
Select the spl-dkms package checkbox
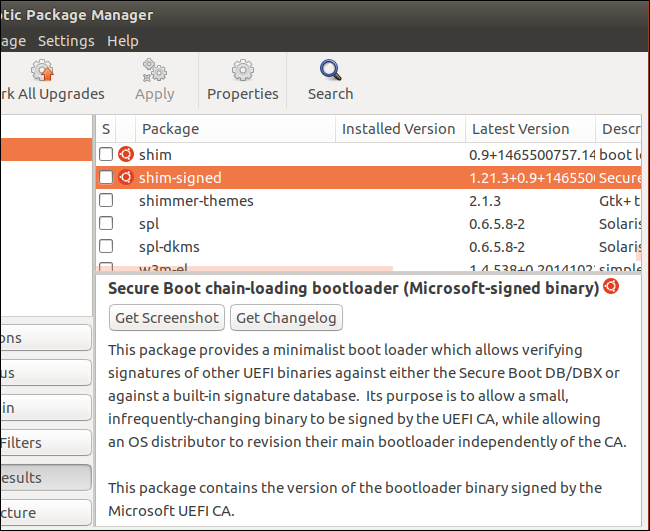[x=106, y=246]
